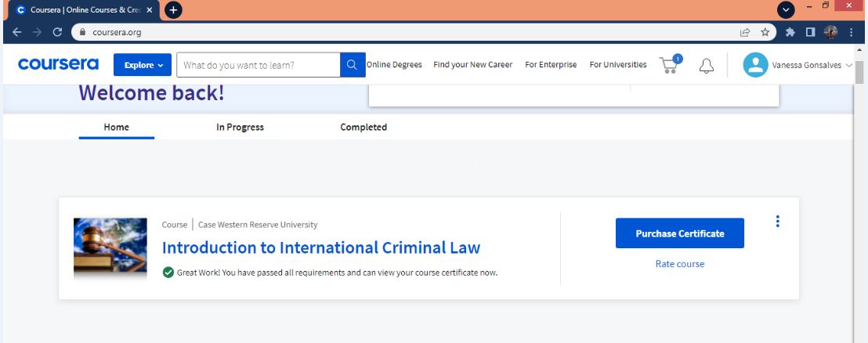
Task: Click the Chrome profile picture
Action: [x=830, y=32]
